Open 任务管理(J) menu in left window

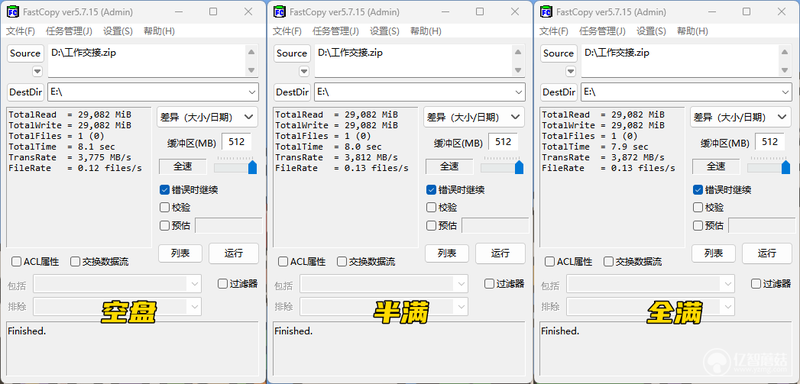(69, 31)
